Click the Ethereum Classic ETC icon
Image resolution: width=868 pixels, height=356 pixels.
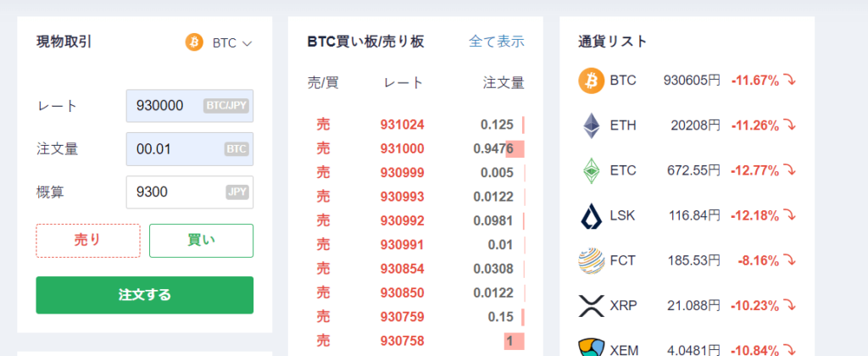(592, 170)
